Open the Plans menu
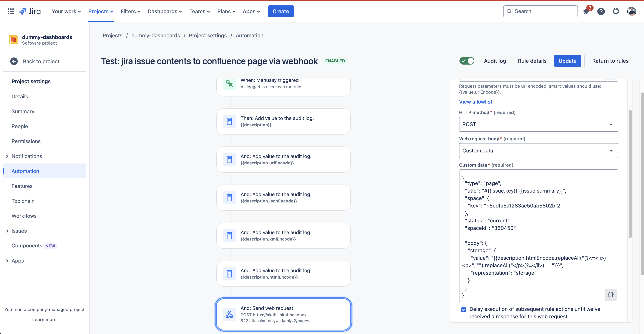The image size is (644, 334). pyautogui.click(x=226, y=12)
